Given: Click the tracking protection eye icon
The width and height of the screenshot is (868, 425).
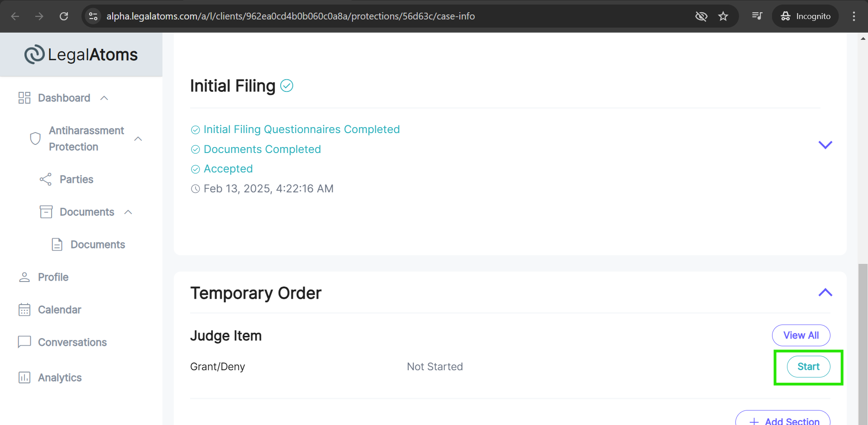Looking at the screenshot, I should point(701,16).
